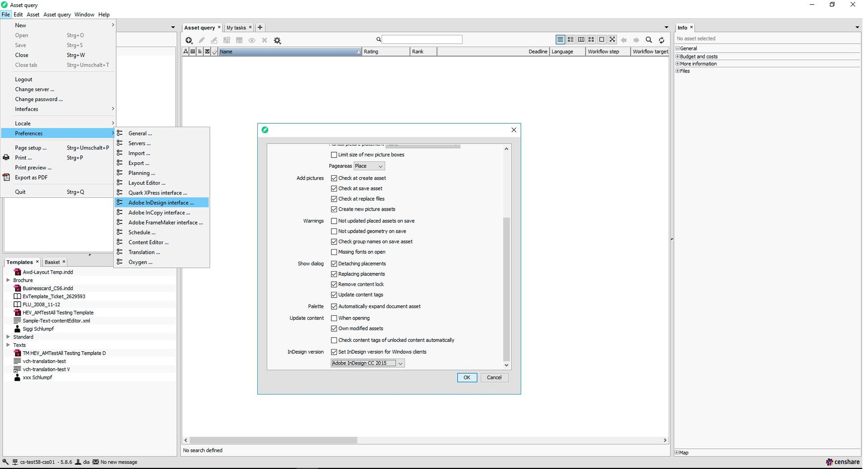
Task: Switch to the My tasks tab
Action: click(236, 27)
